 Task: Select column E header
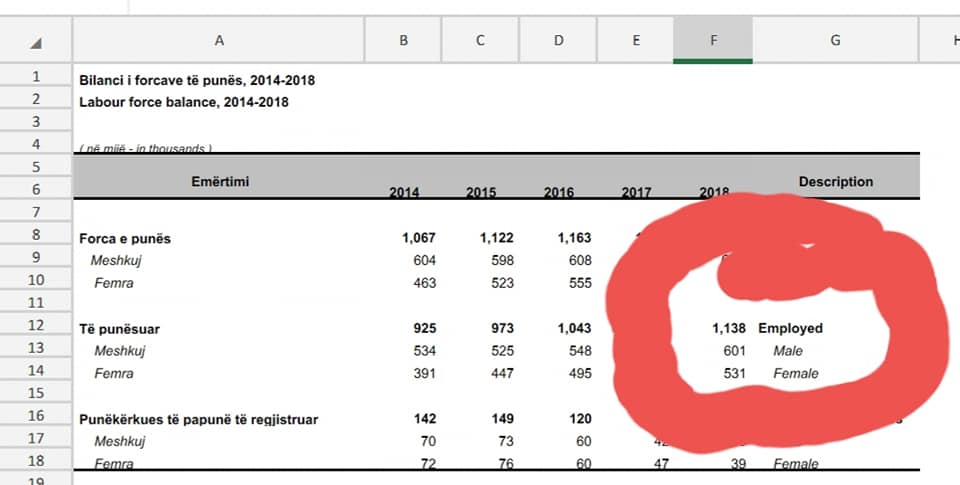point(636,40)
